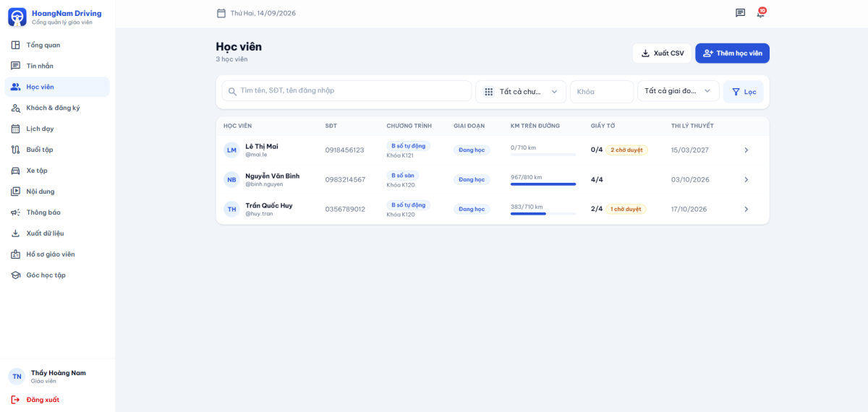Screen dimensions: 868x412
Task: Apply filters with the Lọc button
Action: 743,92
